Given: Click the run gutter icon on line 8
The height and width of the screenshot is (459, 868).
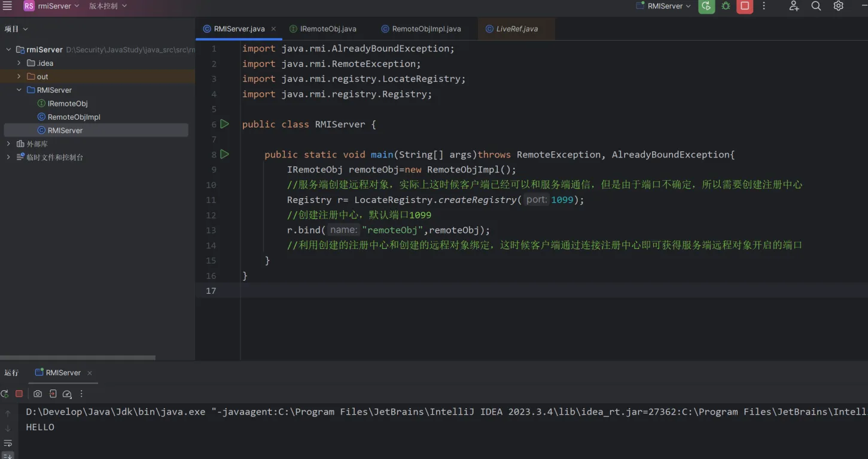Looking at the screenshot, I should (x=224, y=154).
